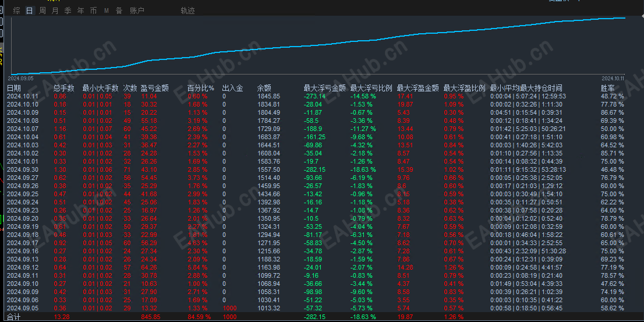Screen dimensions: 644x322
Task: Click win rate 46.48 %
Action: [612, 169]
